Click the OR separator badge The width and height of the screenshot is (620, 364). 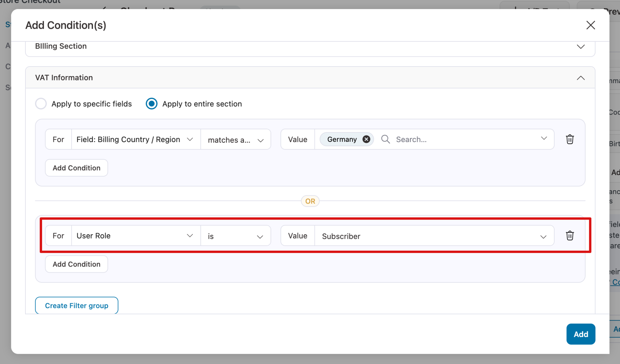(x=310, y=201)
